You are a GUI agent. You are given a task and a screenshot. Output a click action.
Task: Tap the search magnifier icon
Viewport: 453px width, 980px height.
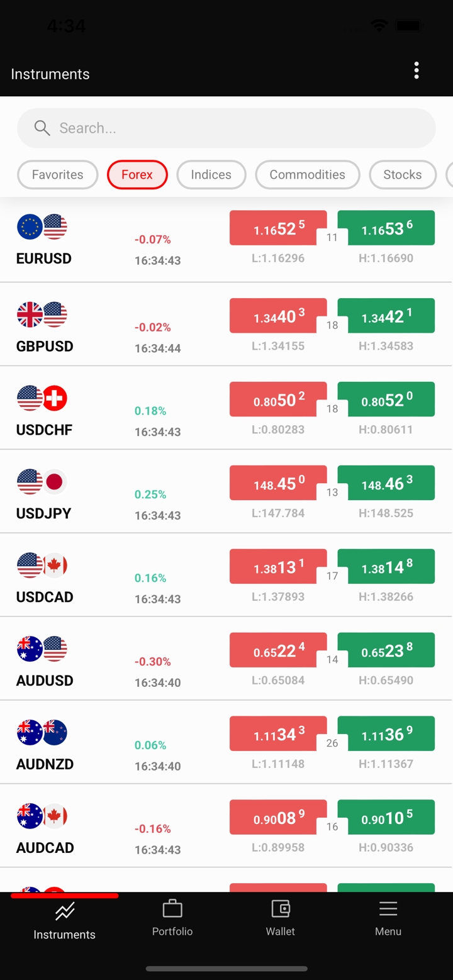[x=42, y=128]
